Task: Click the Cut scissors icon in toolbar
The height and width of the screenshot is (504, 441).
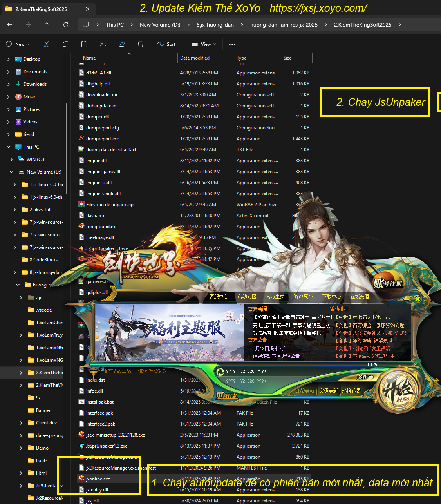Action: pos(47,44)
